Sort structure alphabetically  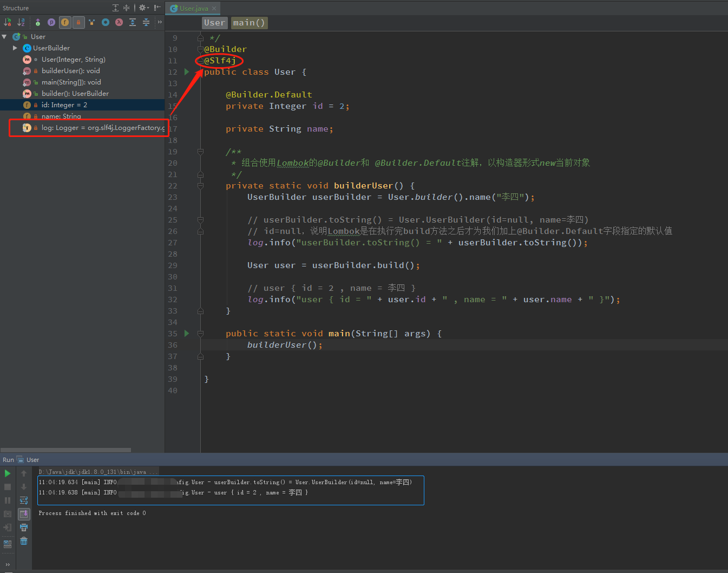[x=21, y=22]
